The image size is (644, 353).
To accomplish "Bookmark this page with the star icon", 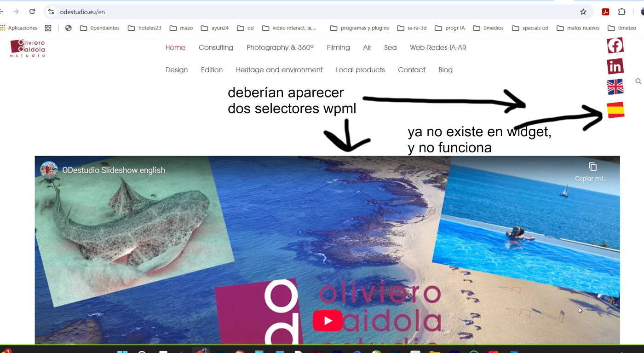I will pyautogui.click(x=583, y=12).
